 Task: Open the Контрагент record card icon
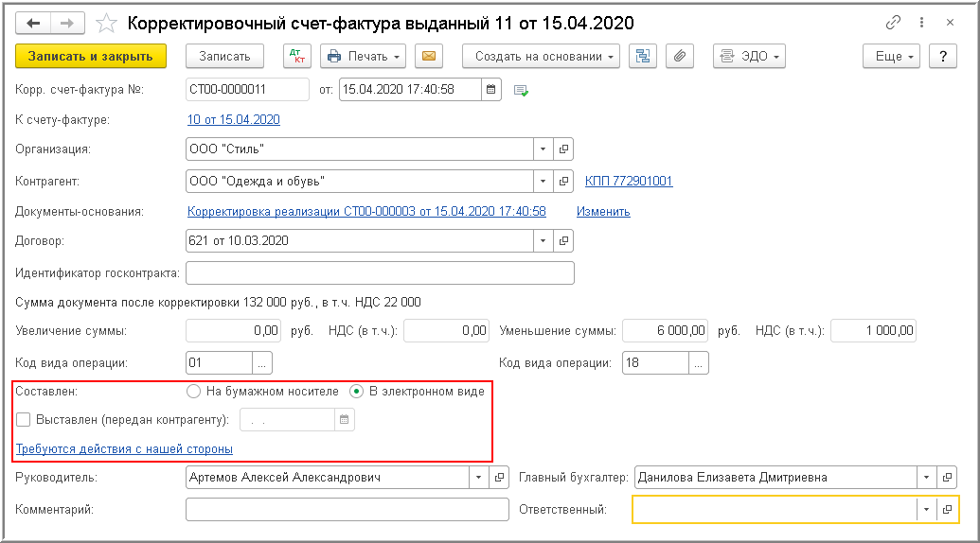(563, 182)
